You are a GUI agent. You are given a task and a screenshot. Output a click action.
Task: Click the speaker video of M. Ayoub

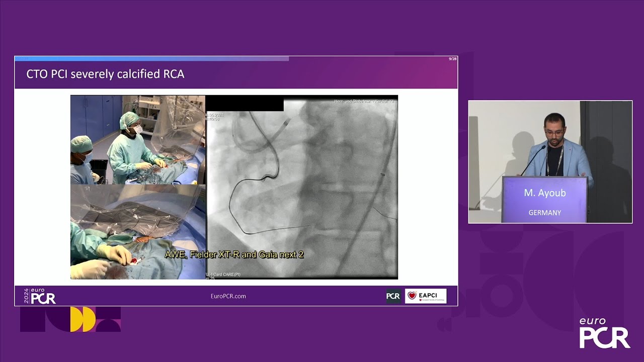pyautogui.click(x=550, y=162)
